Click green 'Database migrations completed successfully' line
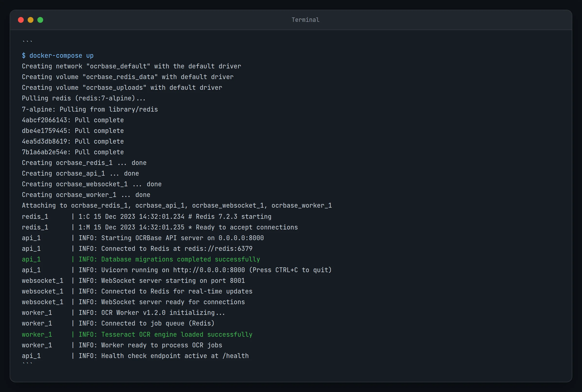Image resolution: width=582 pixels, height=392 pixels. pos(141,260)
